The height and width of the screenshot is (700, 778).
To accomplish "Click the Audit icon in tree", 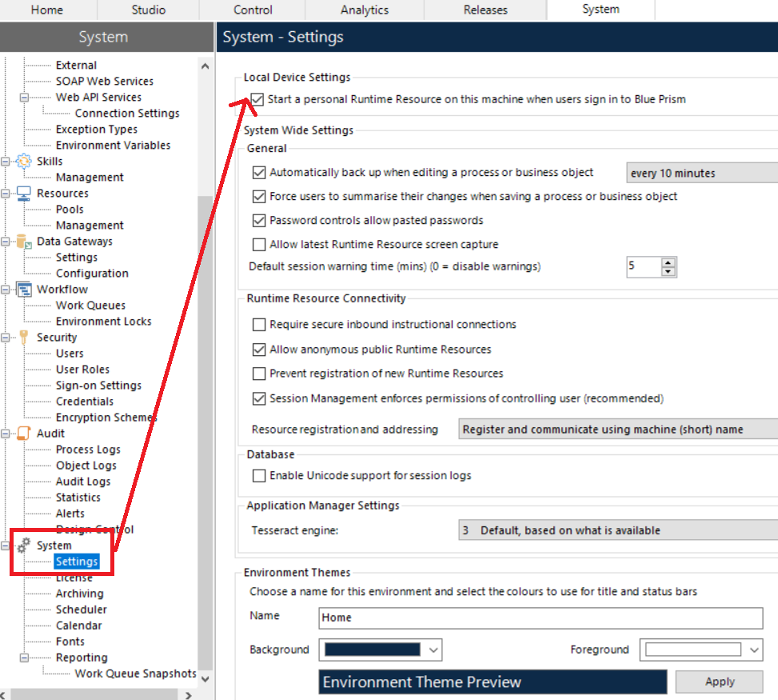I will point(23,433).
